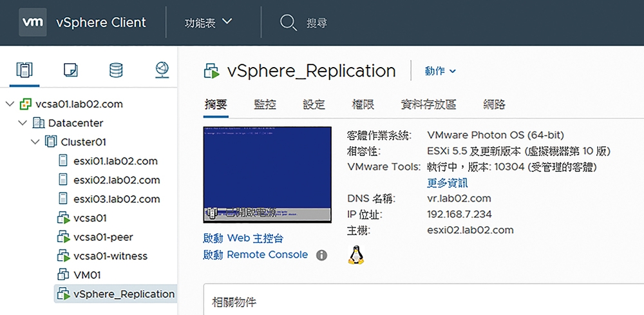This screenshot has height=315, width=644.
Task: Select vSphere_Replication in the tree
Action: click(124, 294)
